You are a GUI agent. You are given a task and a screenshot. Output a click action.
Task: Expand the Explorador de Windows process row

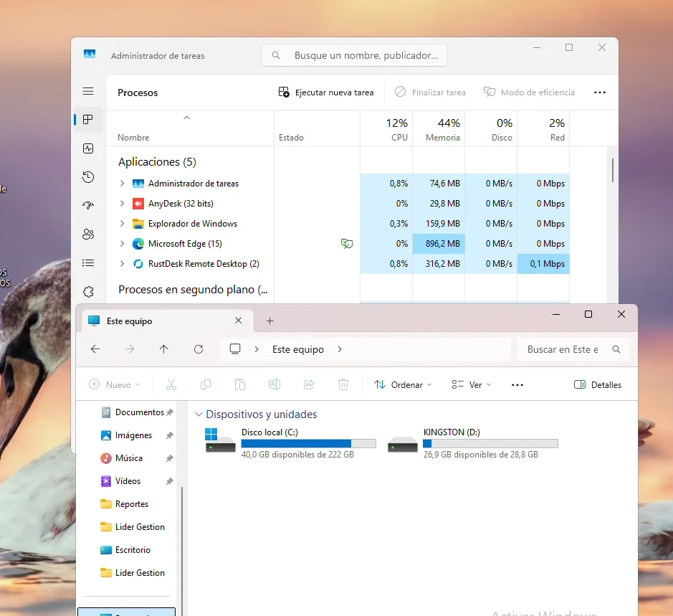click(x=123, y=223)
